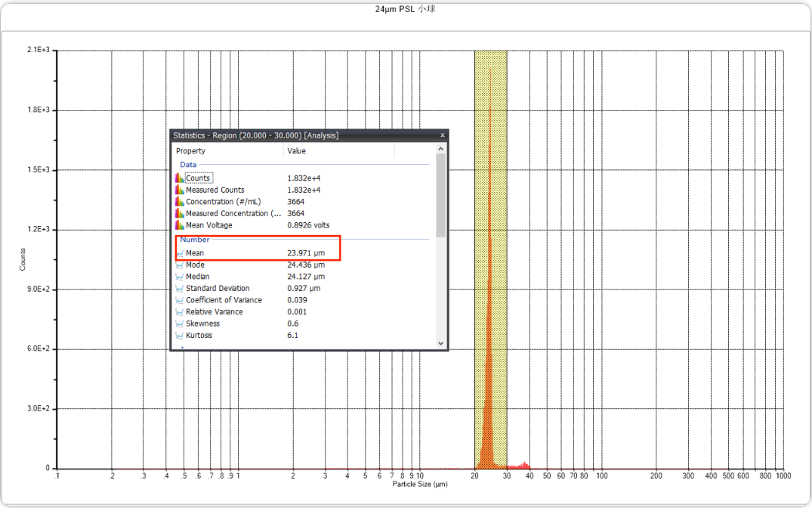Collapse the Number section header

195,240
